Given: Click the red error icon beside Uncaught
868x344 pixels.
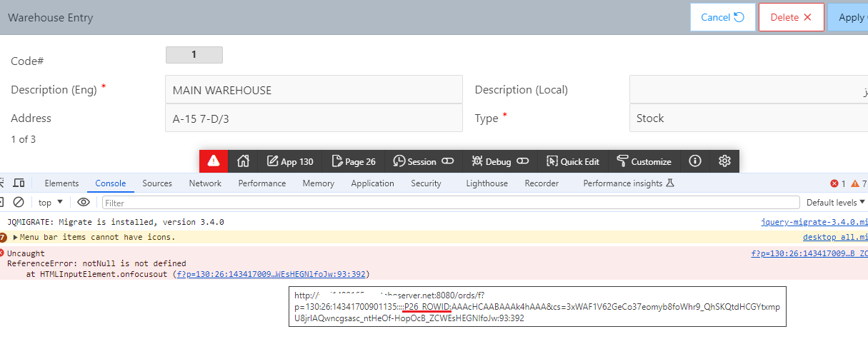Looking at the screenshot, I should (2, 253).
